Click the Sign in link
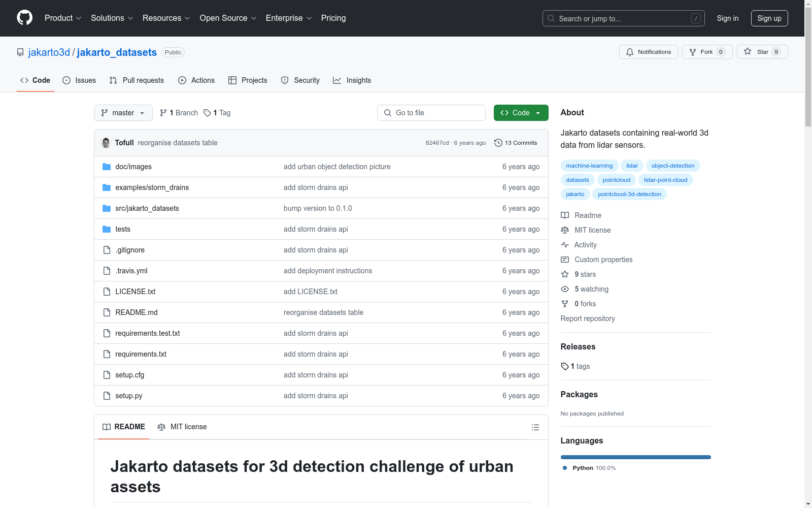Screen dimensions: 812x508 728,18
